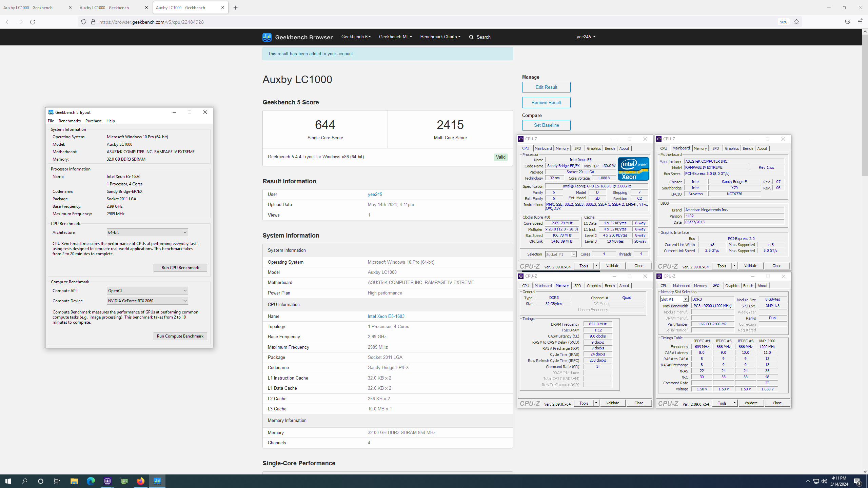Expand the Benchmark Charts dropdown
This screenshot has width=868, height=488.
440,37
